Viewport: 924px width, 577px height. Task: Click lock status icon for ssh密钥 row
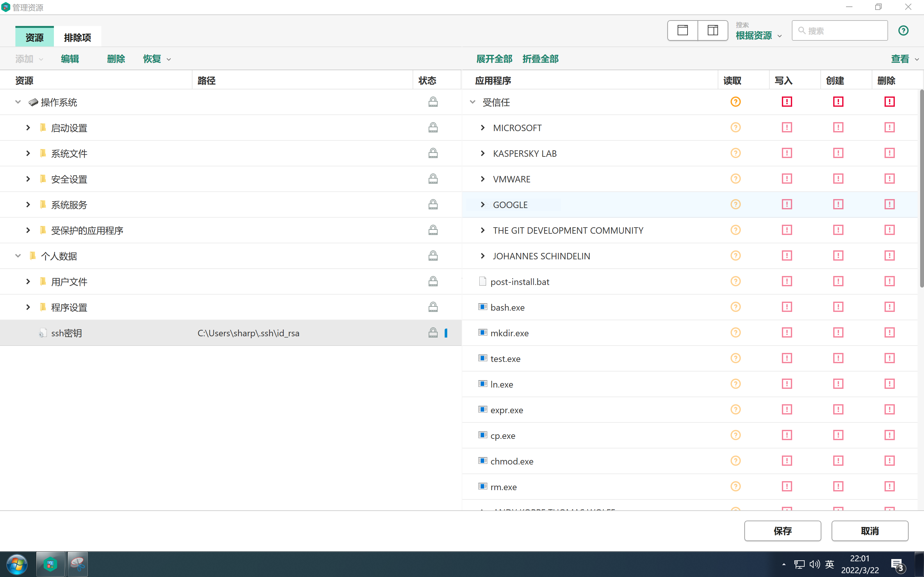[432, 333]
